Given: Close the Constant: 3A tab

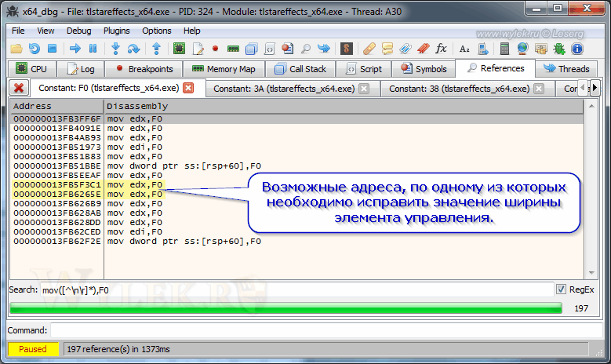Looking at the screenshot, I should pos(364,89).
